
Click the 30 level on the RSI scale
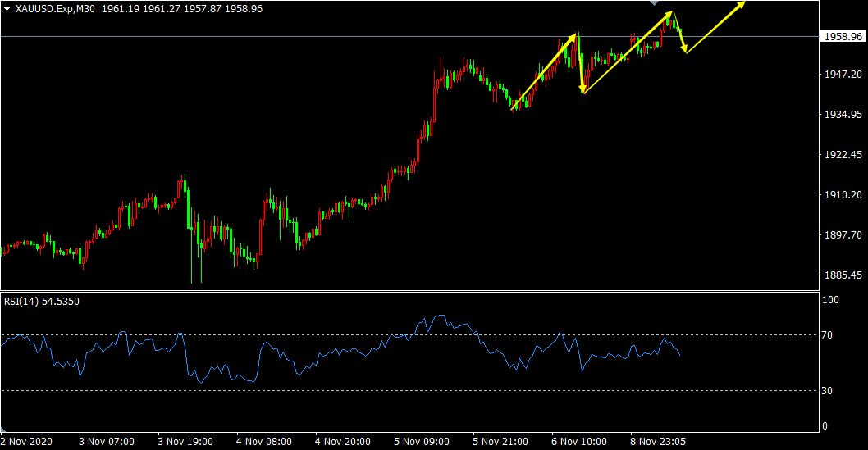(x=827, y=391)
